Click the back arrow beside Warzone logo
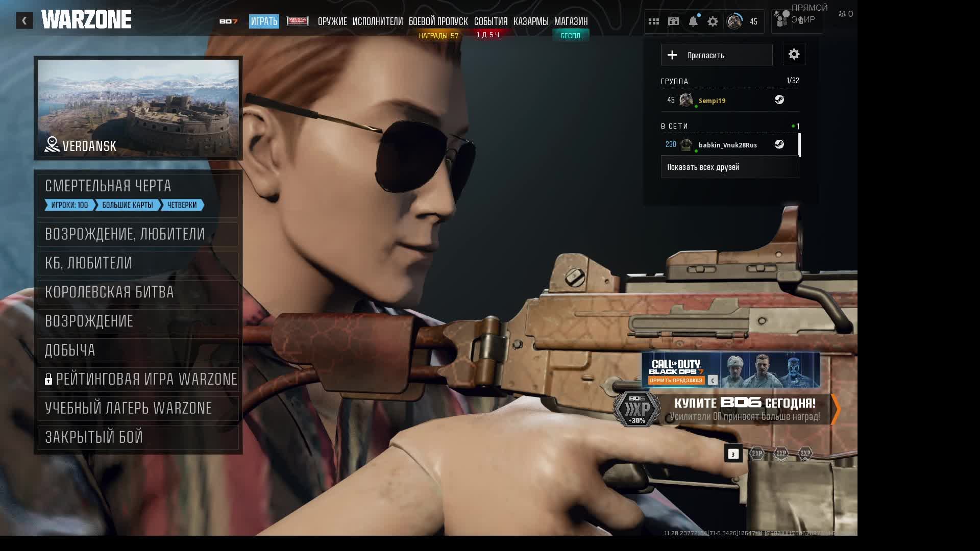This screenshot has height=551, width=980. click(x=24, y=21)
